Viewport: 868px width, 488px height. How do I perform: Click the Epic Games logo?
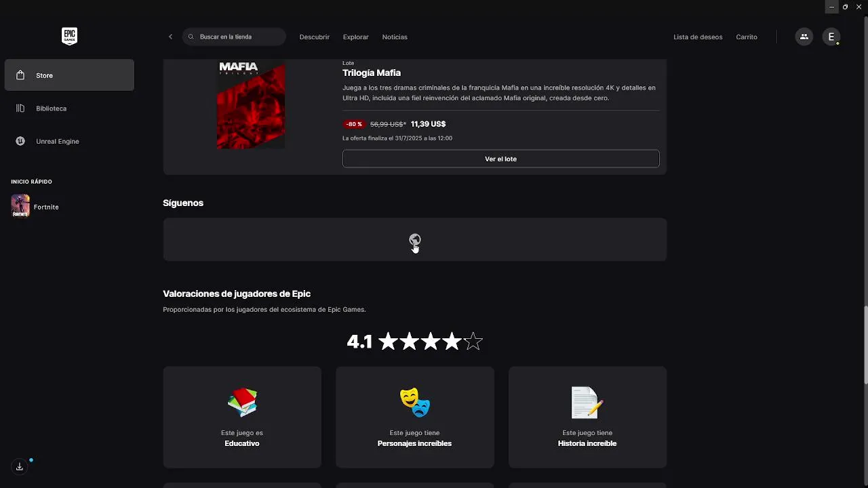pyautogui.click(x=69, y=37)
